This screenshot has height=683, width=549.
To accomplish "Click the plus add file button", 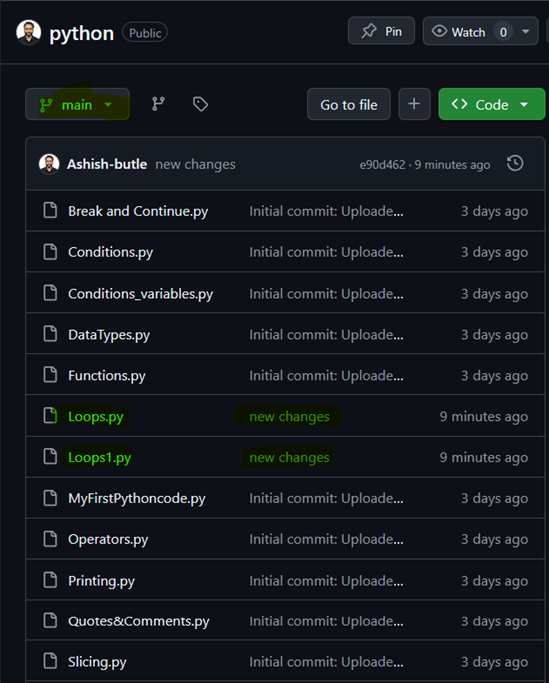I will (414, 104).
